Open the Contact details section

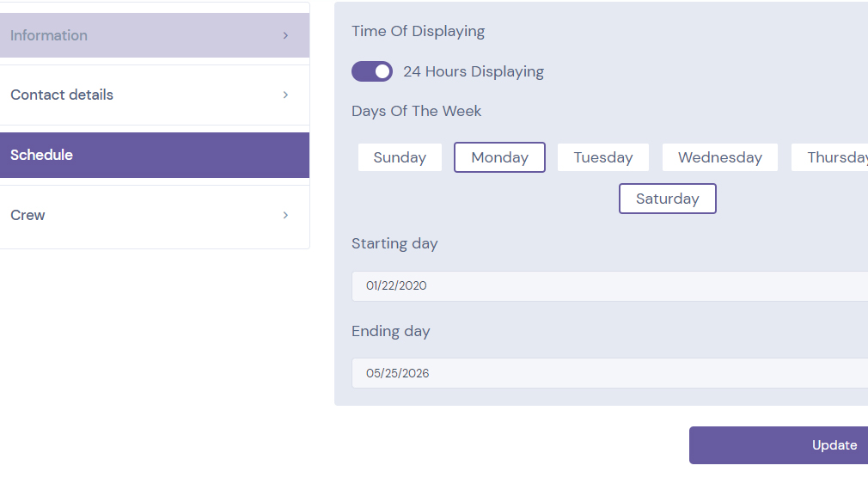click(155, 95)
